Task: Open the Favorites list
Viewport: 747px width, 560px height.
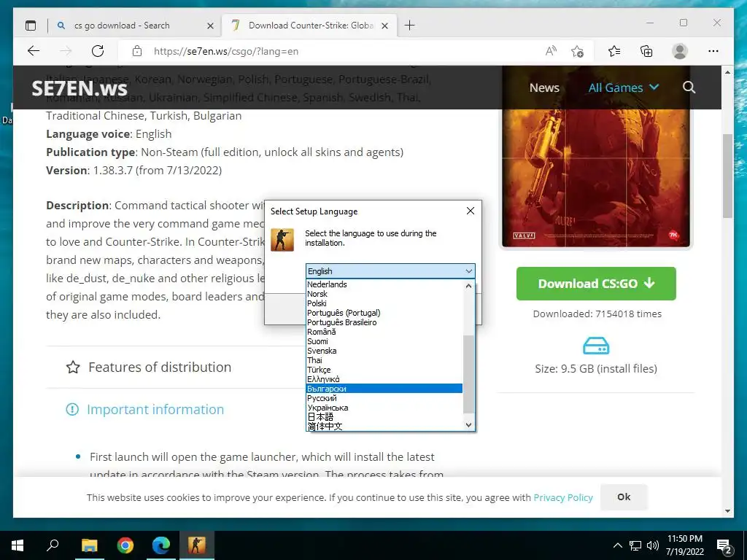Action: 614,51
